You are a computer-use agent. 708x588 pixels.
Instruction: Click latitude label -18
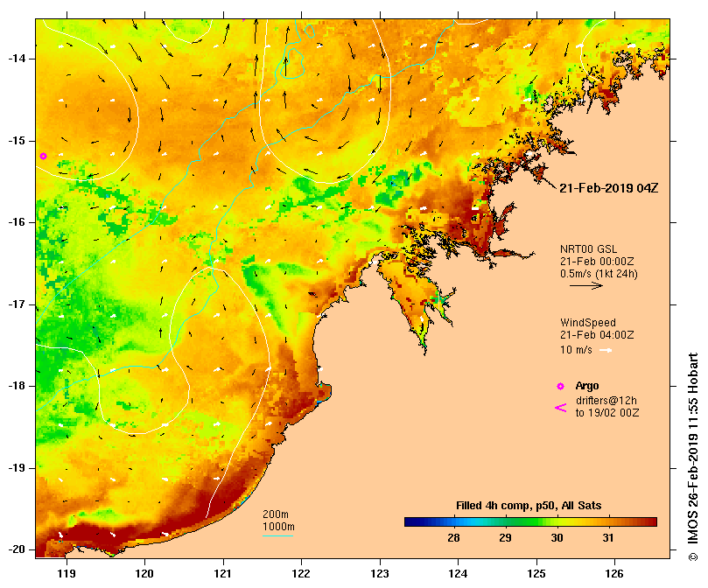[17, 386]
